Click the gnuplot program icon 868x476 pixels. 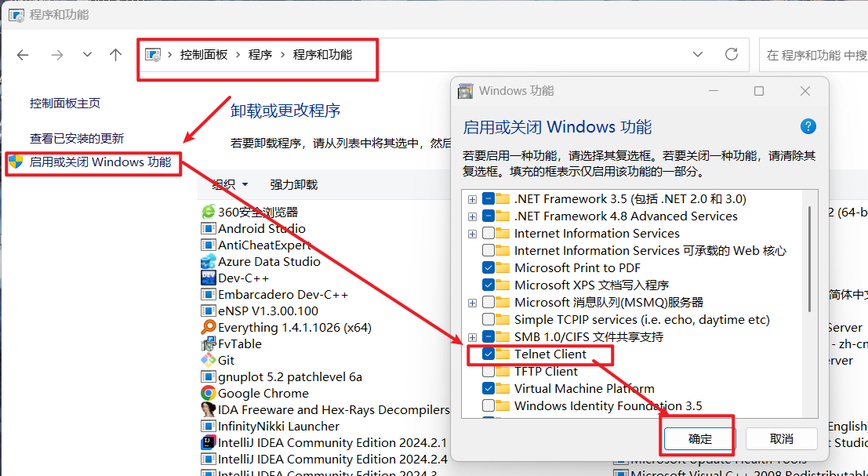(208, 376)
